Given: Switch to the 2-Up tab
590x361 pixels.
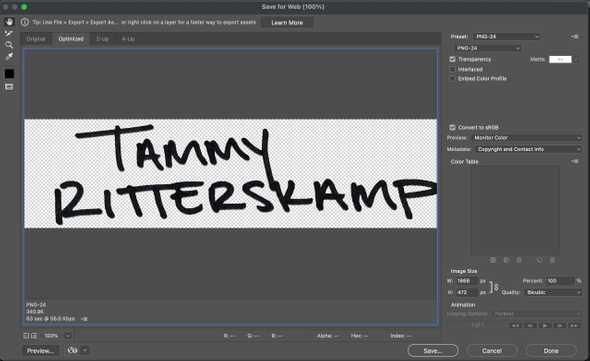Looking at the screenshot, I should pos(102,39).
